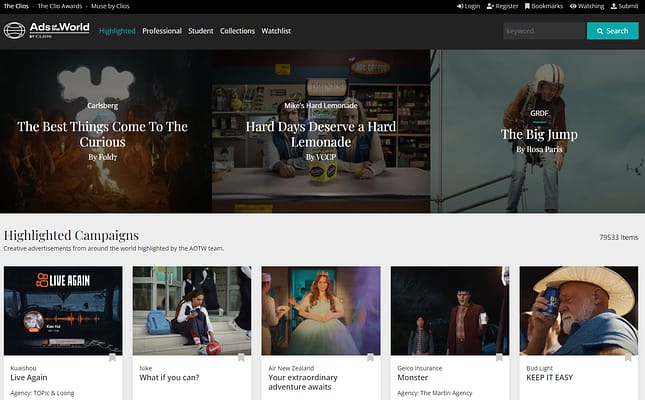Click By Fold7 agency text on banner
The image size is (645, 400).
(102, 157)
